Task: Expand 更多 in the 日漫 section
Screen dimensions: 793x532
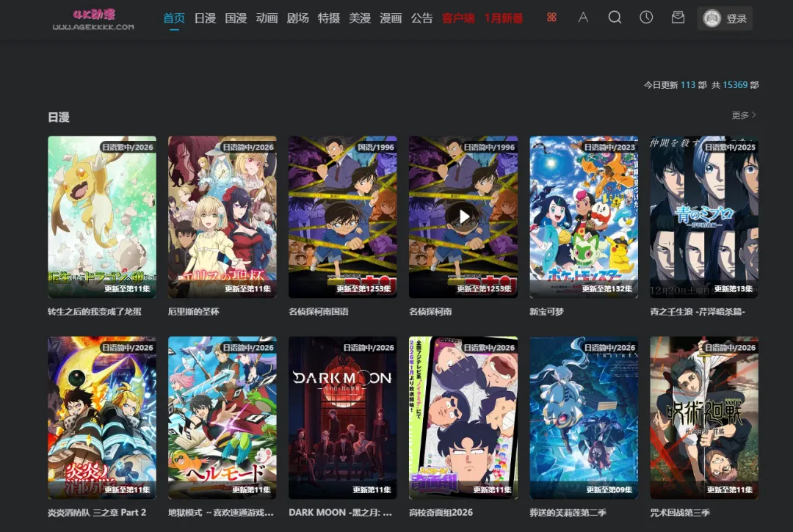Action: 744,115
